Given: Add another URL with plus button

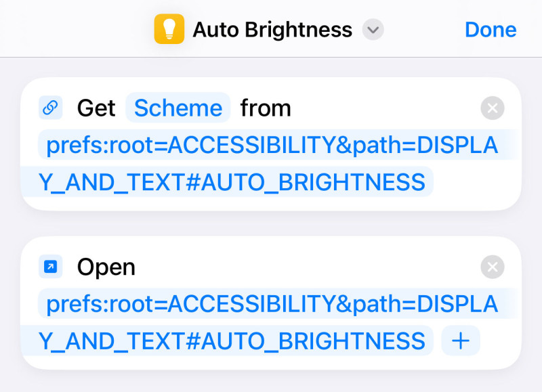Looking at the screenshot, I should click(x=461, y=341).
